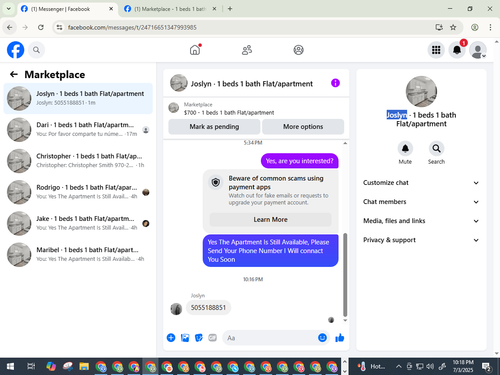Viewport: 500px width, 375px height.
Task: Open the Joslyn conversation in list
Action: (78, 98)
